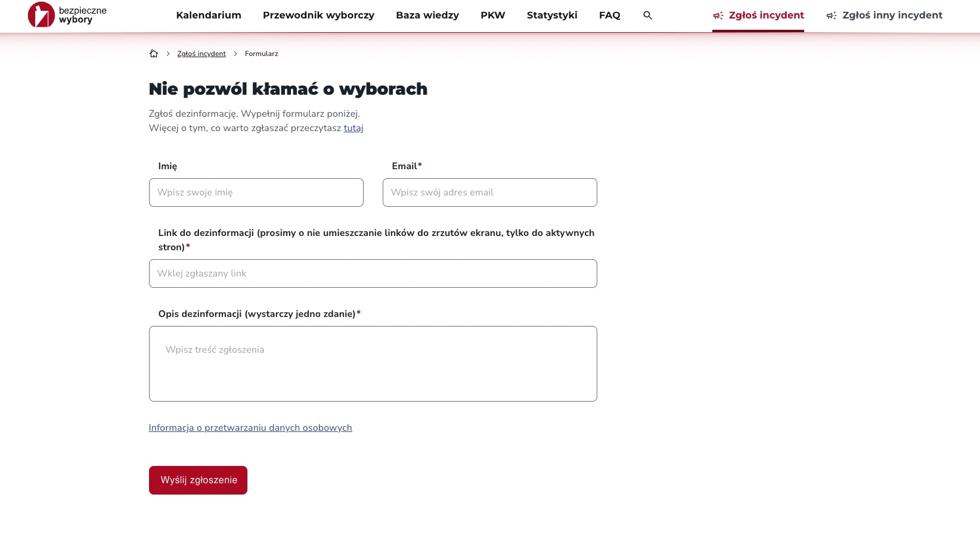Click megaphone icon beside Zgłoś incydent
The image size is (980, 544).
point(718,15)
